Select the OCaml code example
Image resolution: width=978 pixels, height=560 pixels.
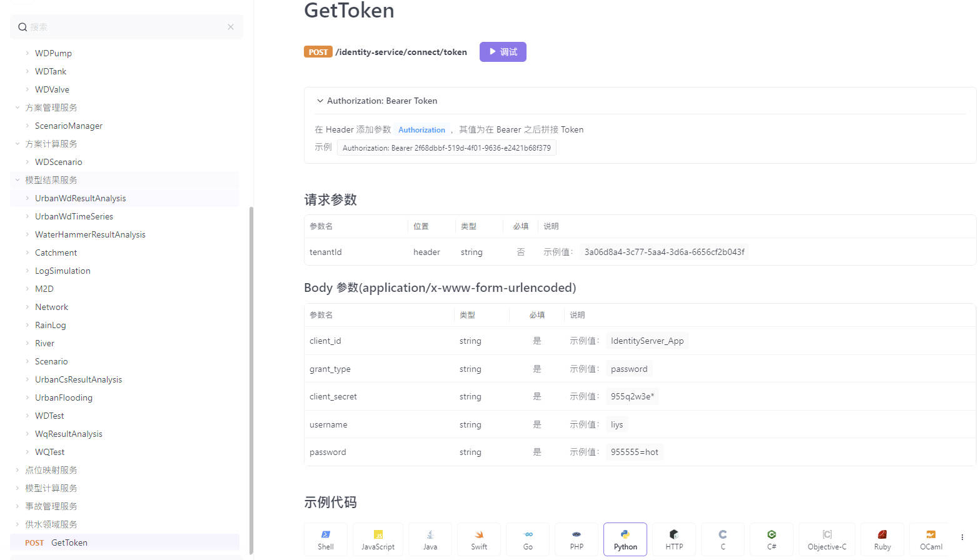[931, 539]
